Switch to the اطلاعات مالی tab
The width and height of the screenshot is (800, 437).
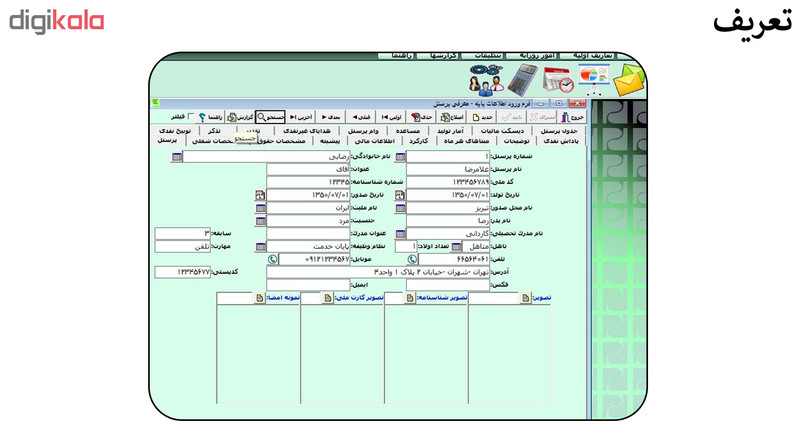[x=374, y=141]
